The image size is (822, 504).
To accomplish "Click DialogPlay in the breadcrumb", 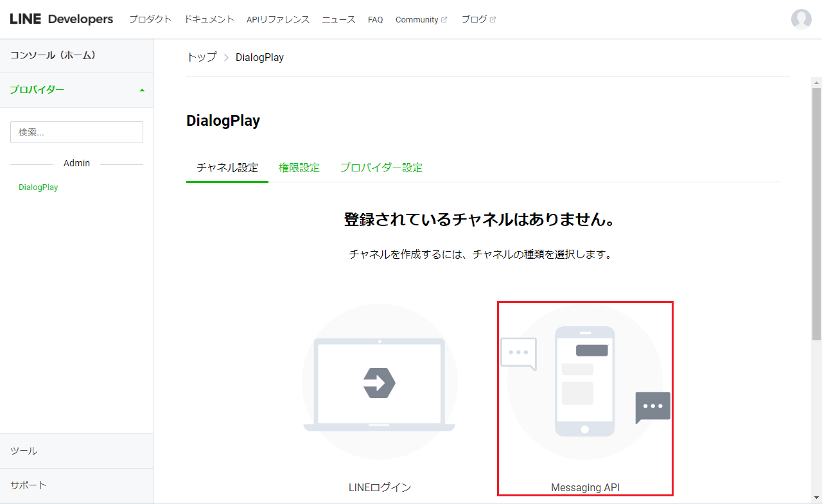I will [x=259, y=57].
